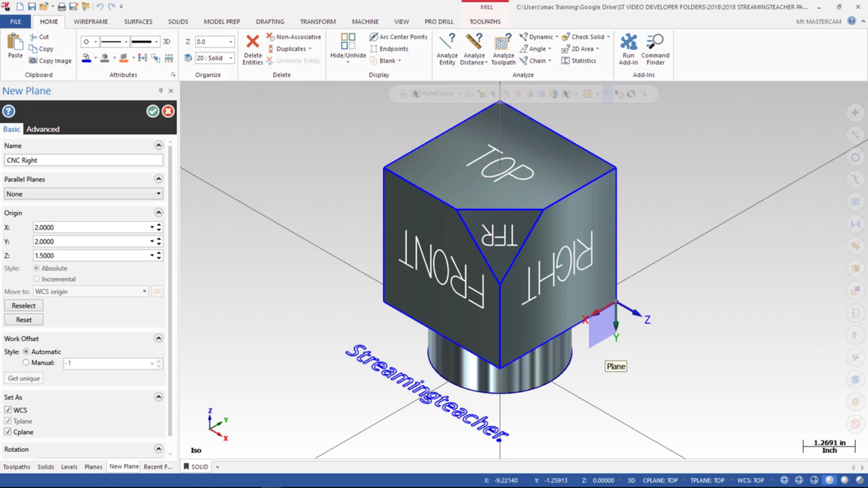Click the red cancel icon in New Plane
The image size is (868, 488).
click(x=168, y=111)
